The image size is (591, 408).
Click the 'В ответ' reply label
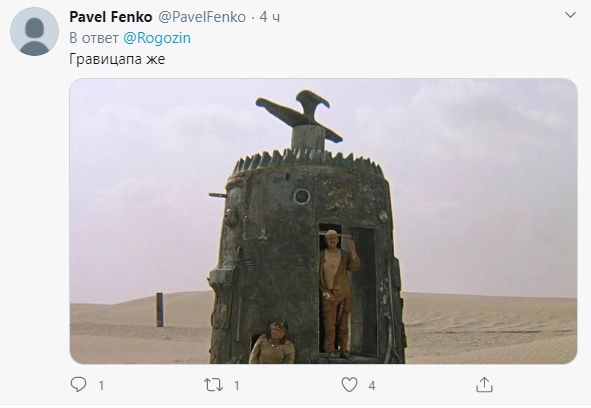94,38
